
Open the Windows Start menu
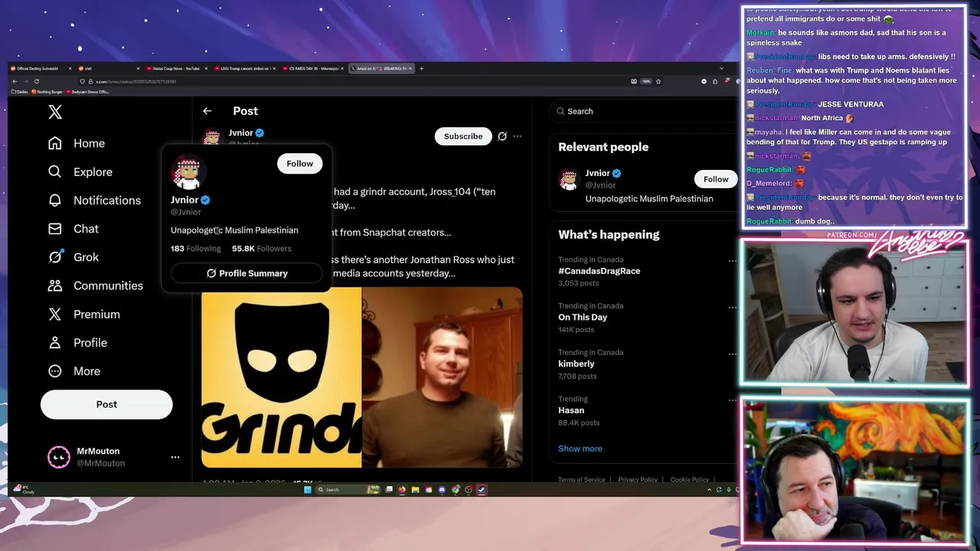(x=308, y=490)
